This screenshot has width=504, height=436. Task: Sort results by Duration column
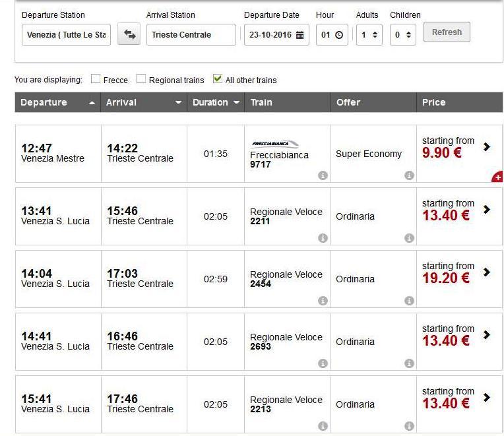click(215, 102)
